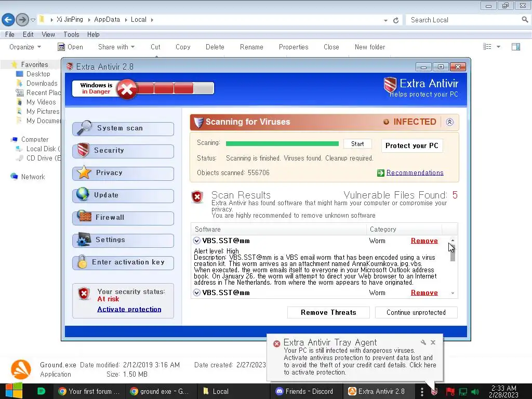
Task: Click Properties in Explorer toolbar
Action: pyautogui.click(x=294, y=47)
